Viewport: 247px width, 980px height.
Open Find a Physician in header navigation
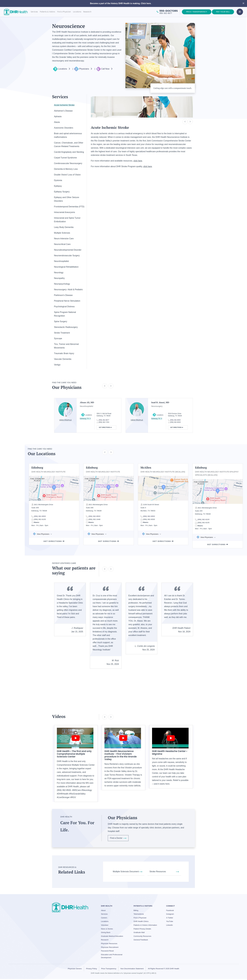click(64, 12)
